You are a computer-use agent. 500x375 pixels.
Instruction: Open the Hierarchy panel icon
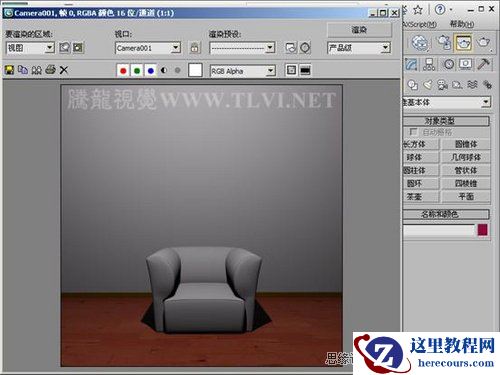click(x=429, y=64)
